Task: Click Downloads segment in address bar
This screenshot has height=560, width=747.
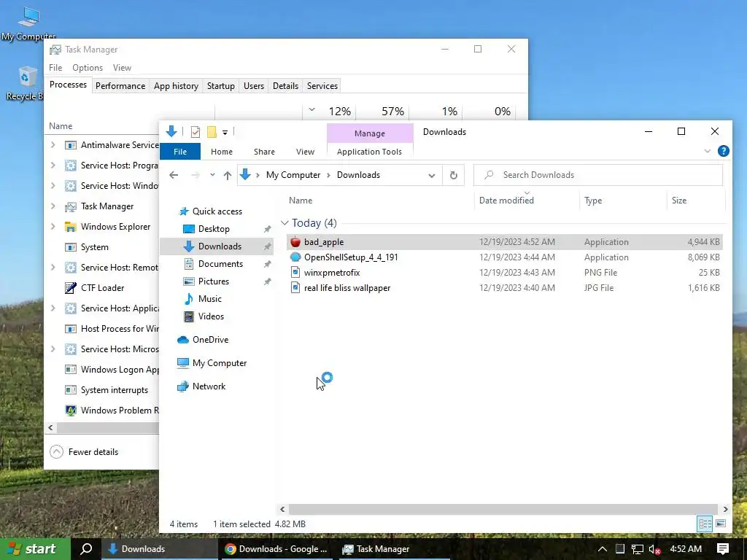Action: click(358, 175)
